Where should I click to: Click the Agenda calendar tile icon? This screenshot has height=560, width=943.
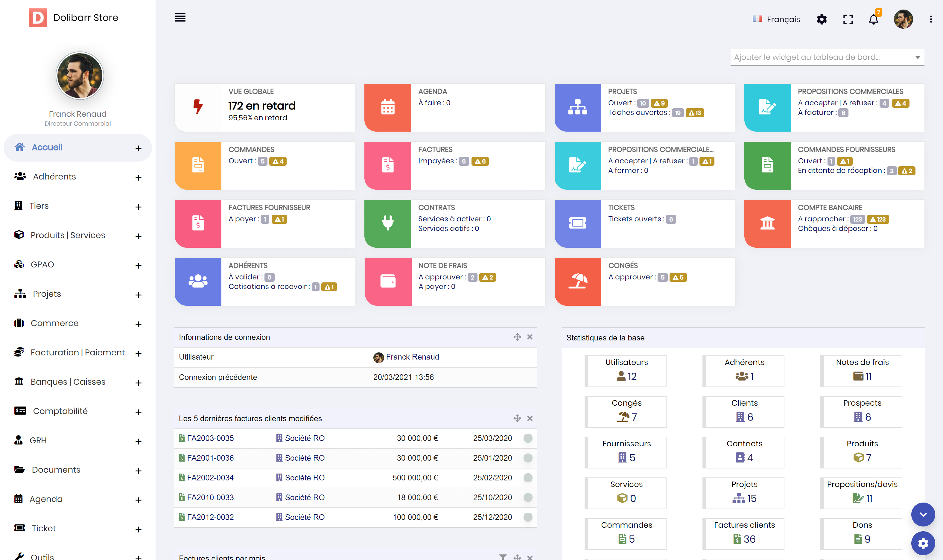tap(387, 108)
